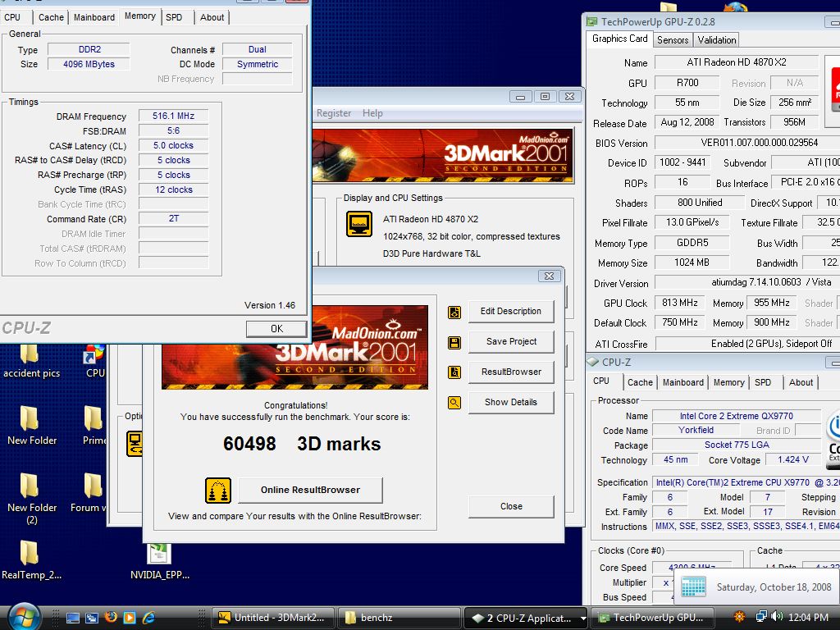
Task: Open the Mainboard tab in the lower CPU-Z window
Action: pos(683,382)
